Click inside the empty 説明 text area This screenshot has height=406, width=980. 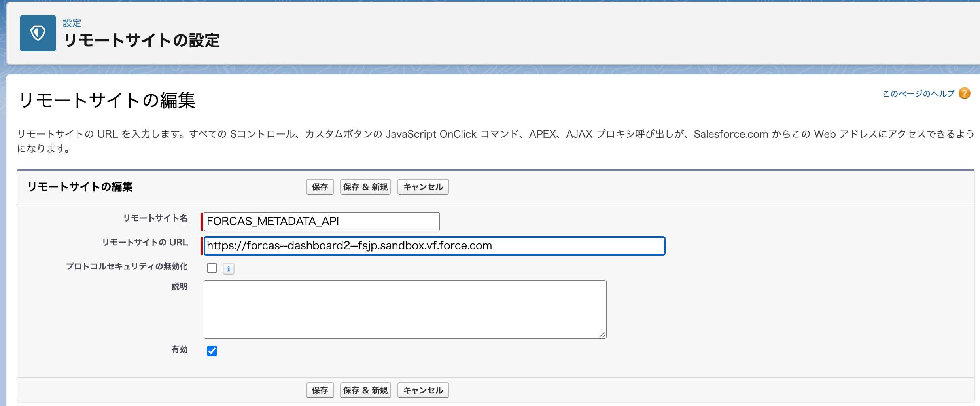coord(405,309)
